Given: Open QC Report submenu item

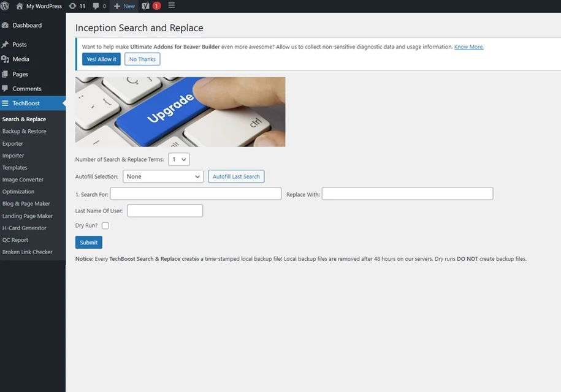Looking at the screenshot, I should [x=15, y=240].
